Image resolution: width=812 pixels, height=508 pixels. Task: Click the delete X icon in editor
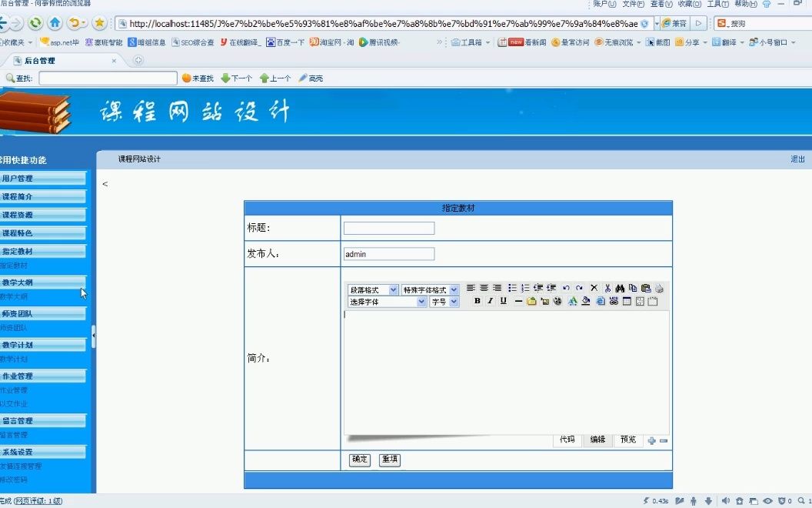594,288
